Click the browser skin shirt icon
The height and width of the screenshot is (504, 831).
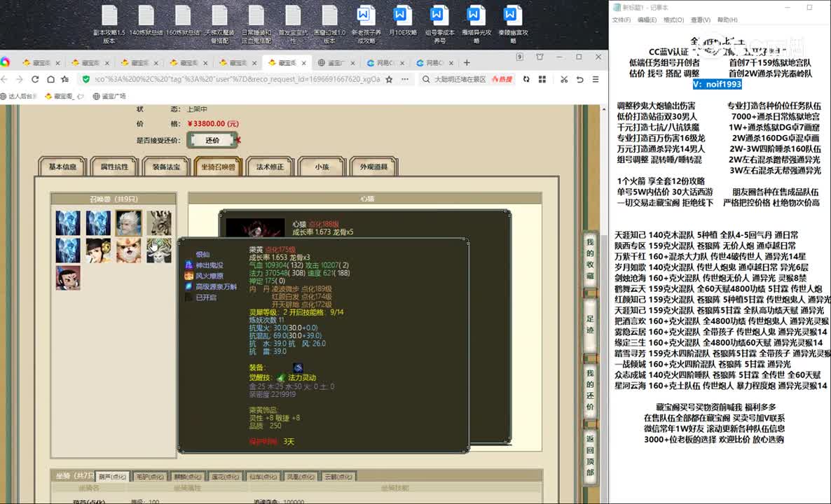point(540,57)
